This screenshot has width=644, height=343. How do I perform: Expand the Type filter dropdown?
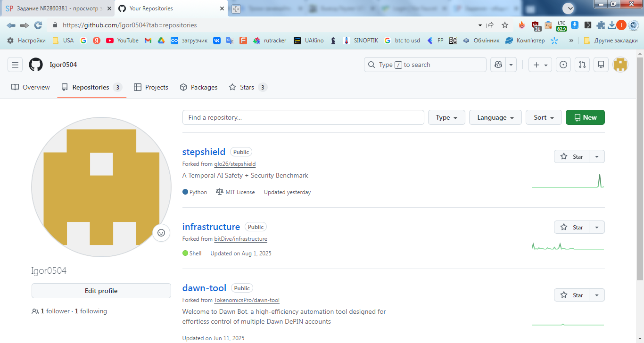pyautogui.click(x=446, y=117)
